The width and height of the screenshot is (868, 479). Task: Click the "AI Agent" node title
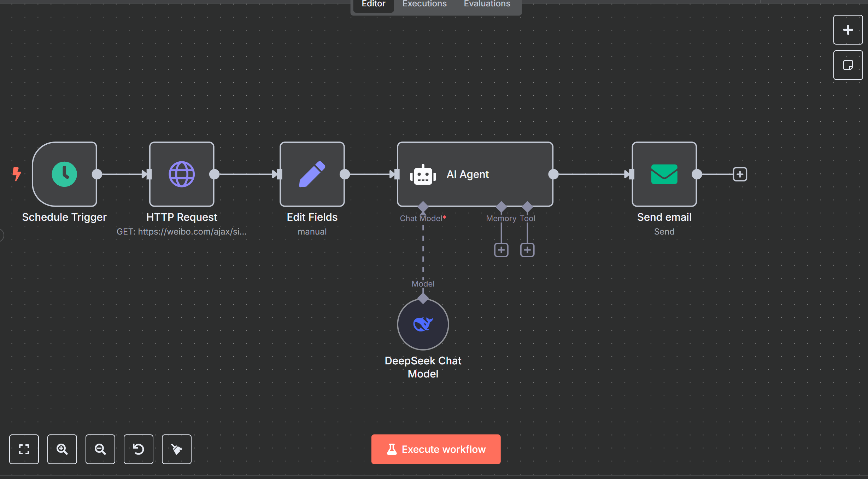[x=468, y=174]
